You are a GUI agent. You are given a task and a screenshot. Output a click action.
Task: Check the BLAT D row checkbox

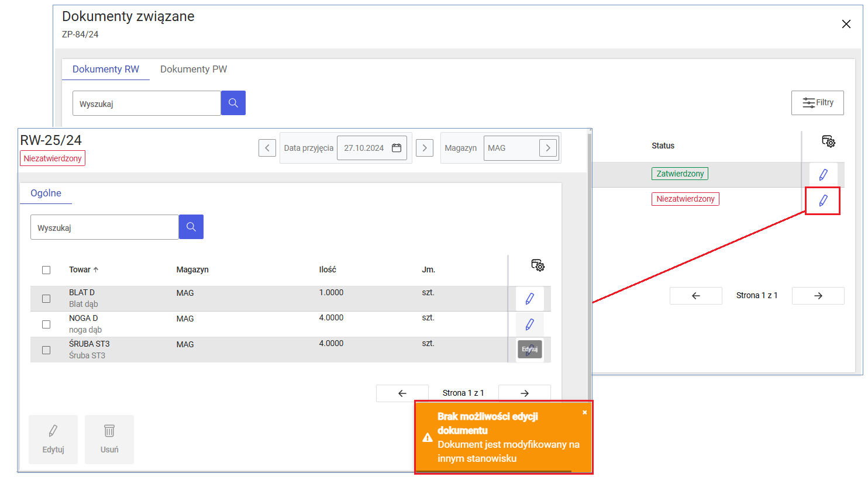coord(46,299)
